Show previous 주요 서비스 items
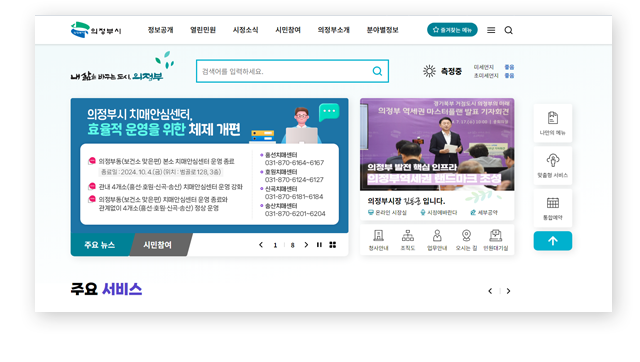 click(490, 291)
